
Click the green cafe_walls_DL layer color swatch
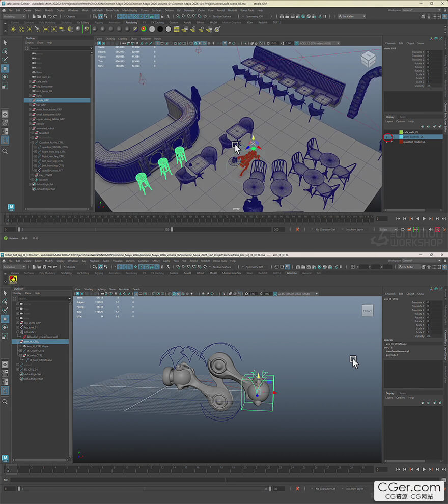(x=401, y=132)
